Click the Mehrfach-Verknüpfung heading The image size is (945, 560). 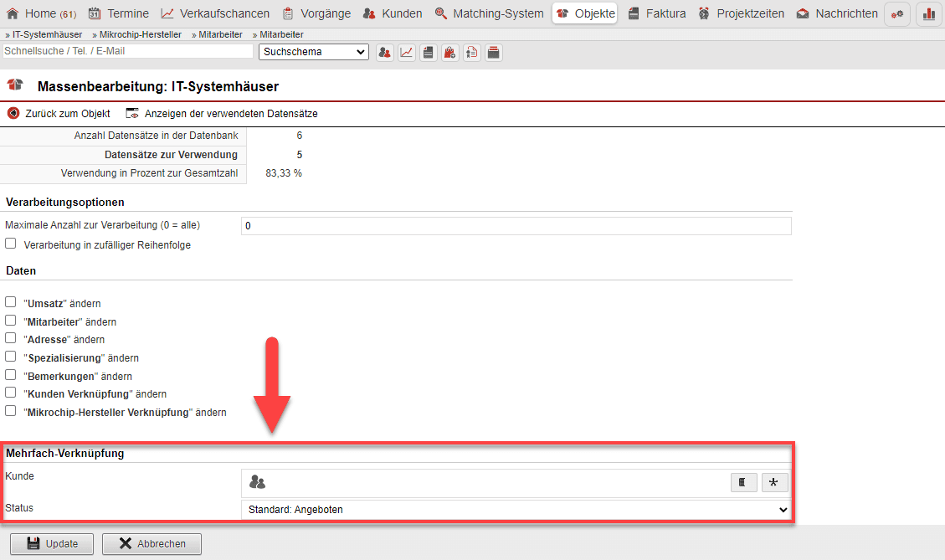tap(65, 454)
